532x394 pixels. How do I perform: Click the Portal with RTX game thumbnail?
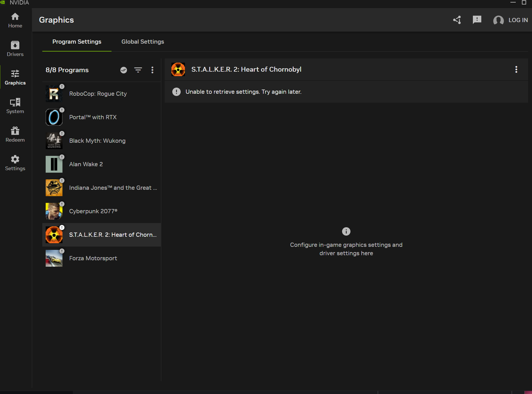[54, 117]
